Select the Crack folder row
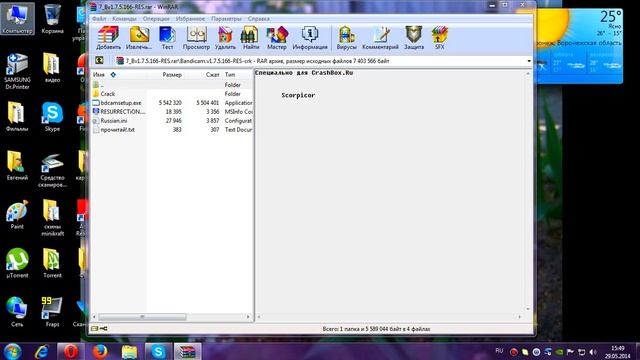 point(172,94)
